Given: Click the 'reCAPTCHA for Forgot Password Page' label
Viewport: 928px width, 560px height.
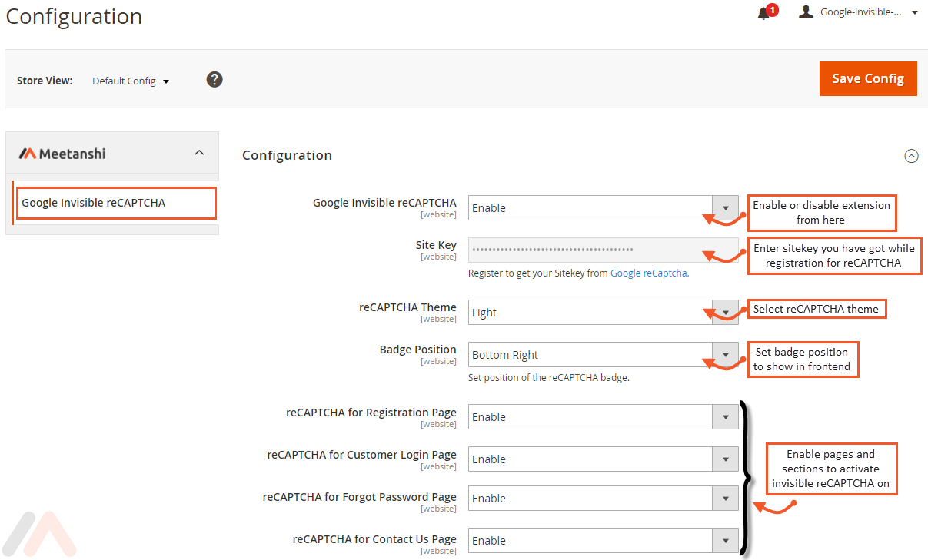Looking at the screenshot, I should tap(359, 497).
